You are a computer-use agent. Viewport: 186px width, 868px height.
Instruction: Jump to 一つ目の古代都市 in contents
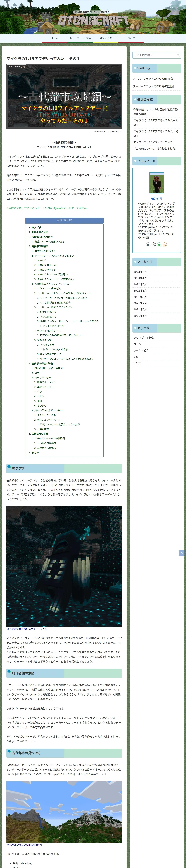click(x=47, y=443)
